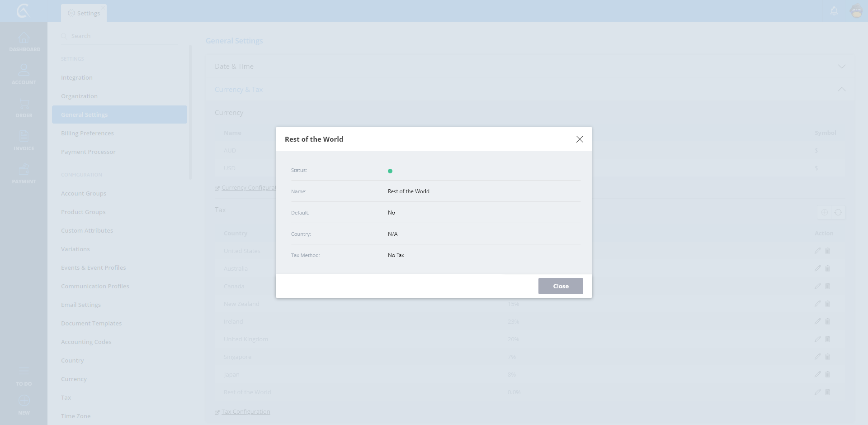Viewport: 868px width, 425px height.
Task: Dismiss dialog with the X button
Action: [x=580, y=139]
